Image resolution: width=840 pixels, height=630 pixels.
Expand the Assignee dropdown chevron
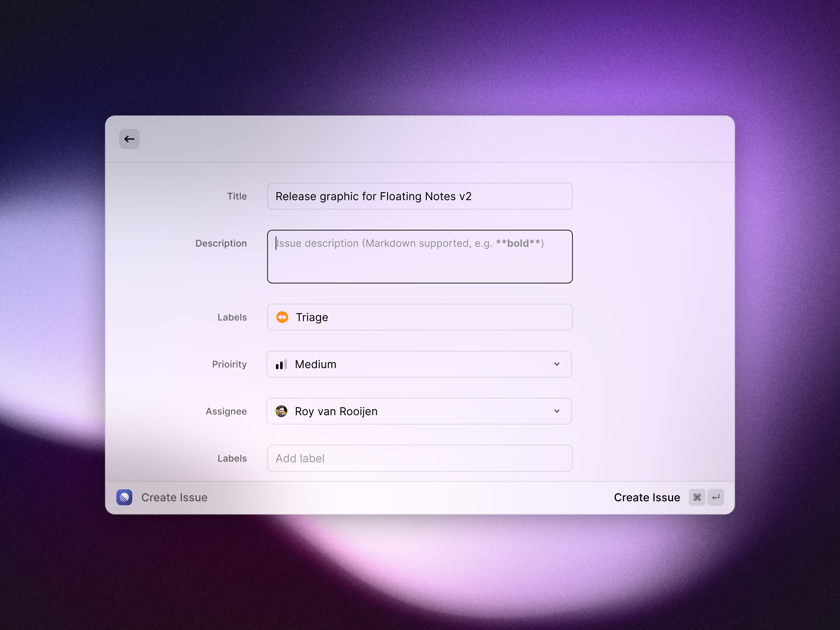point(557,411)
